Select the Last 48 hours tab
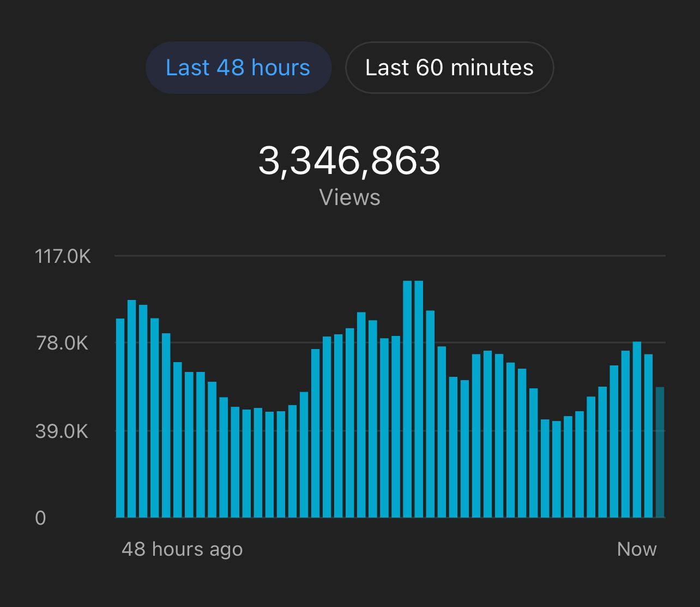This screenshot has height=607, width=700. coord(238,68)
